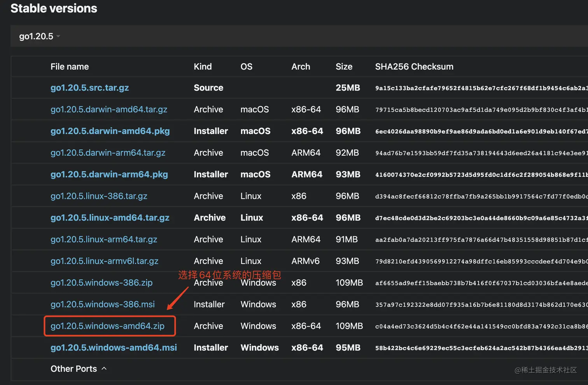Select checksum starting with 9a15c133

tap(481, 88)
